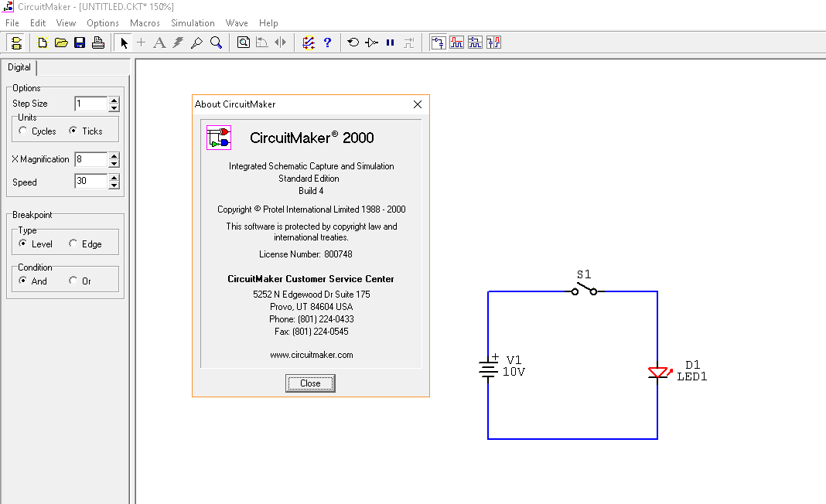
Task: Open the Edit menu
Action: [38, 23]
